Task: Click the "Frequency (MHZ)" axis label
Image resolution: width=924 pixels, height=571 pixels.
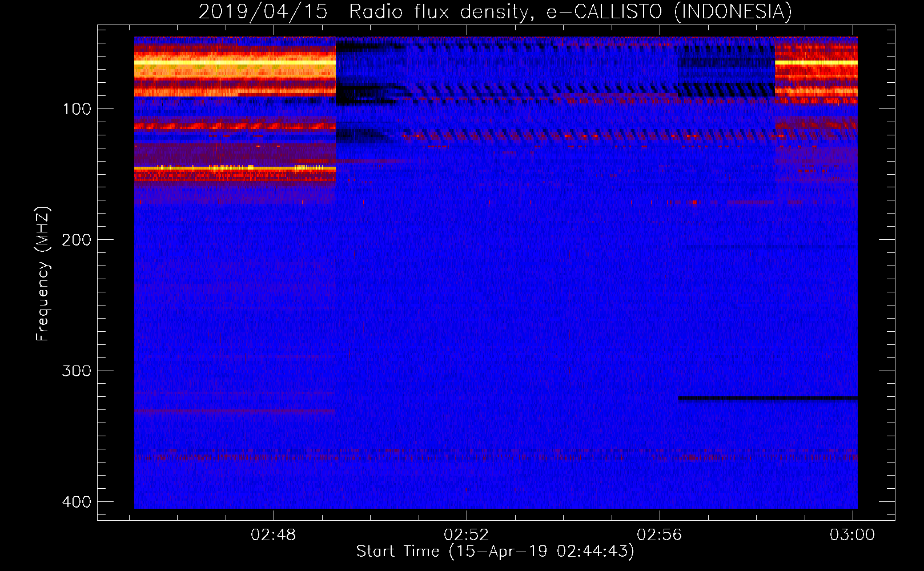Action: tap(43, 274)
